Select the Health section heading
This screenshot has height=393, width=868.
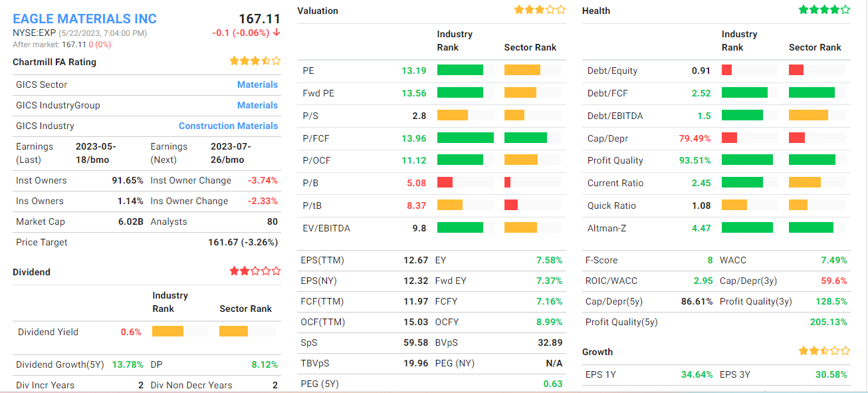[x=596, y=11]
